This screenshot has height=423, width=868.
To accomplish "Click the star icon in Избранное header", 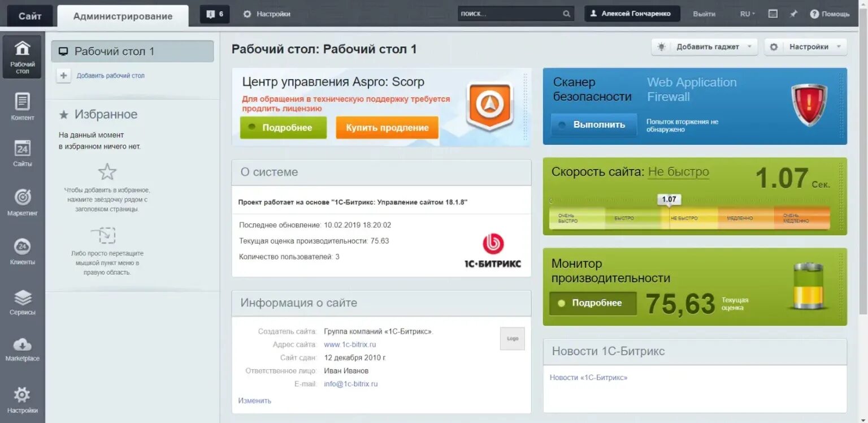I will [x=64, y=115].
